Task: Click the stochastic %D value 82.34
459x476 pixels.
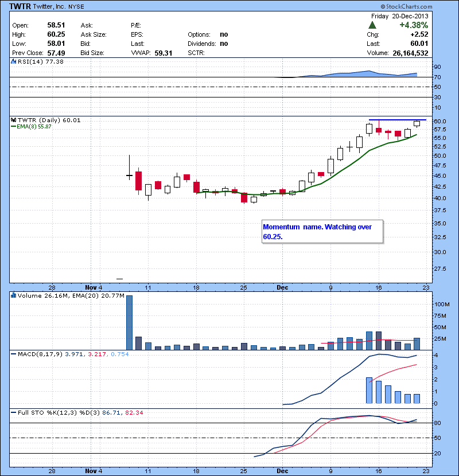Action: [x=134, y=412]
